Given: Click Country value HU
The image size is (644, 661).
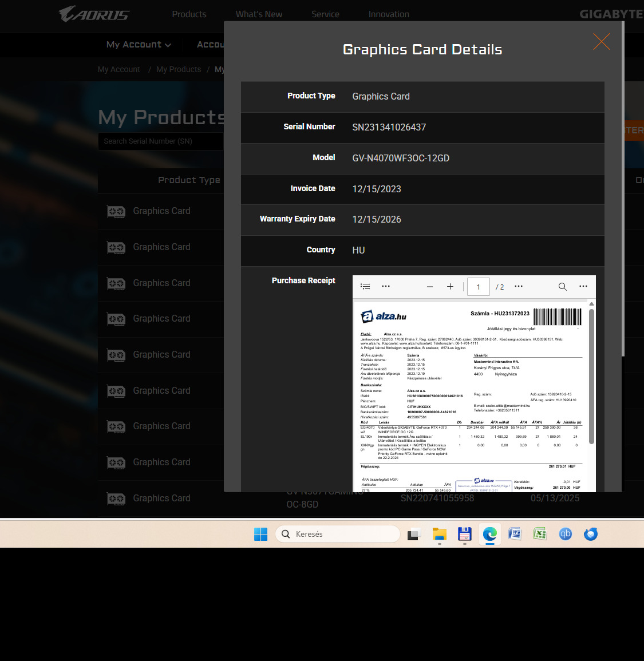Looking at the screenshot, I should click(358, 251).
